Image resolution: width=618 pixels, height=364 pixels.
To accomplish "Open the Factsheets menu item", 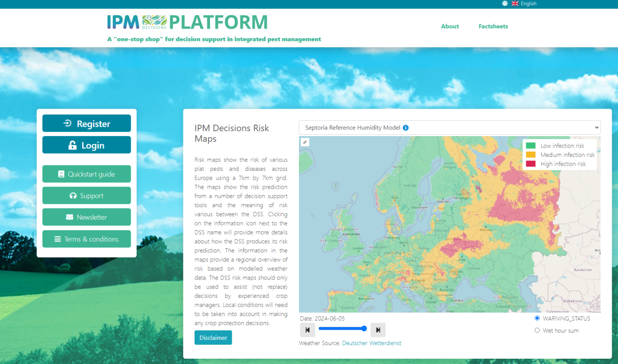I will [x=493, y=27].
